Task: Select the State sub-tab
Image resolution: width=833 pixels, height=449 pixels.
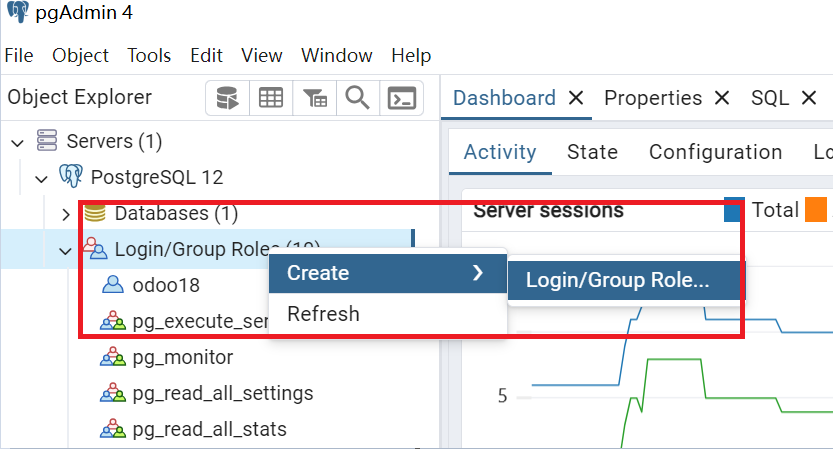Action: tap(592, 152)
